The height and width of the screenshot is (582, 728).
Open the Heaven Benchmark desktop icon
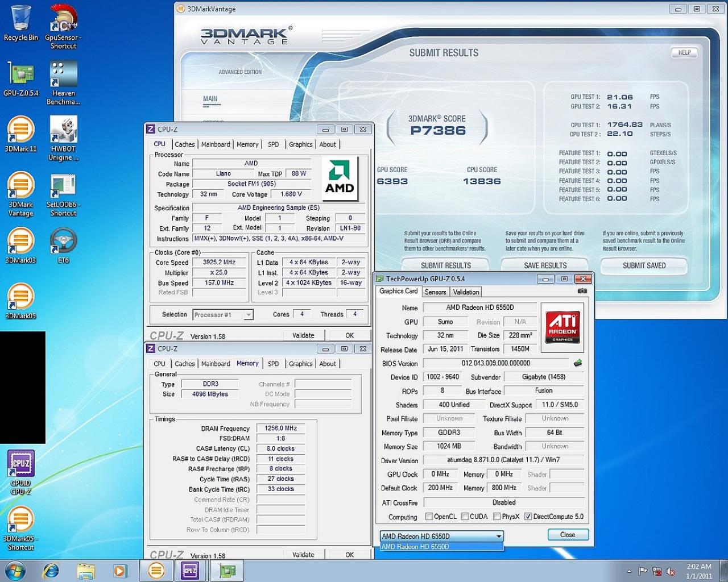(63, 83)
